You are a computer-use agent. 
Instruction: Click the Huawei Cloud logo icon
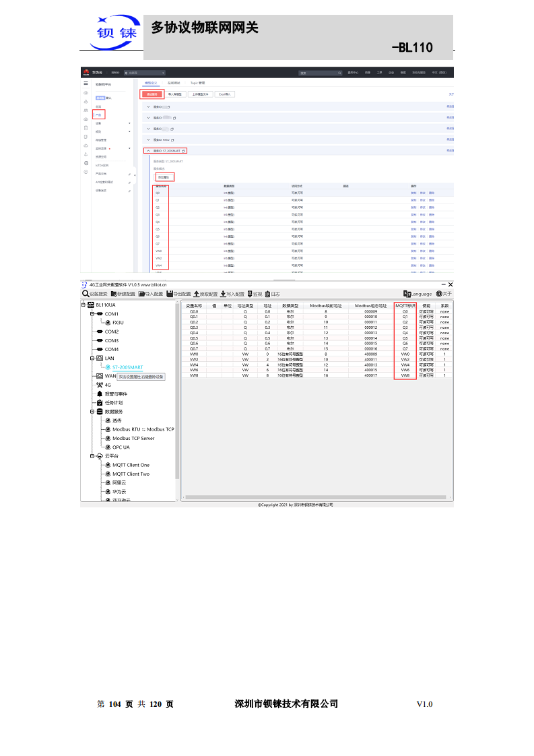(x=86, y=72)
